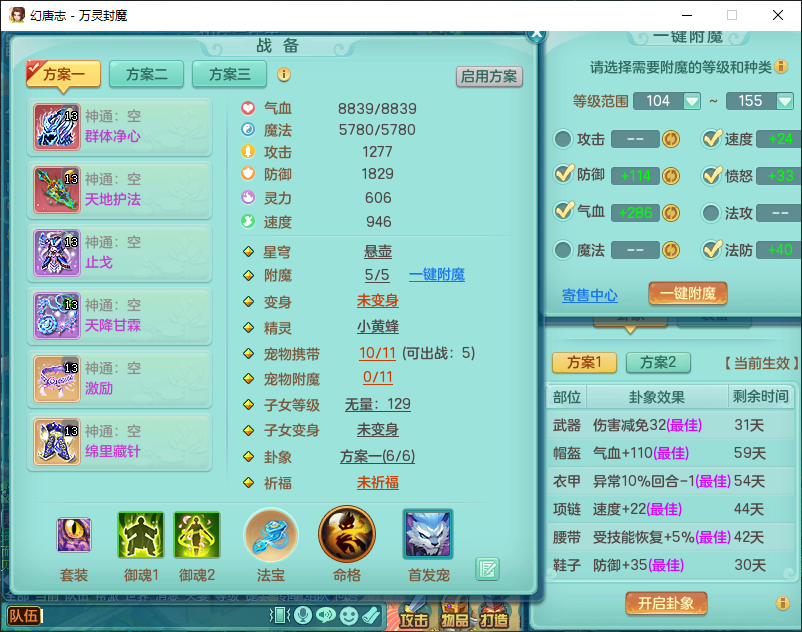Click the 攻击 action bar button
The width and height of the screenshot is (802, 632).
(x=413, y=616)
